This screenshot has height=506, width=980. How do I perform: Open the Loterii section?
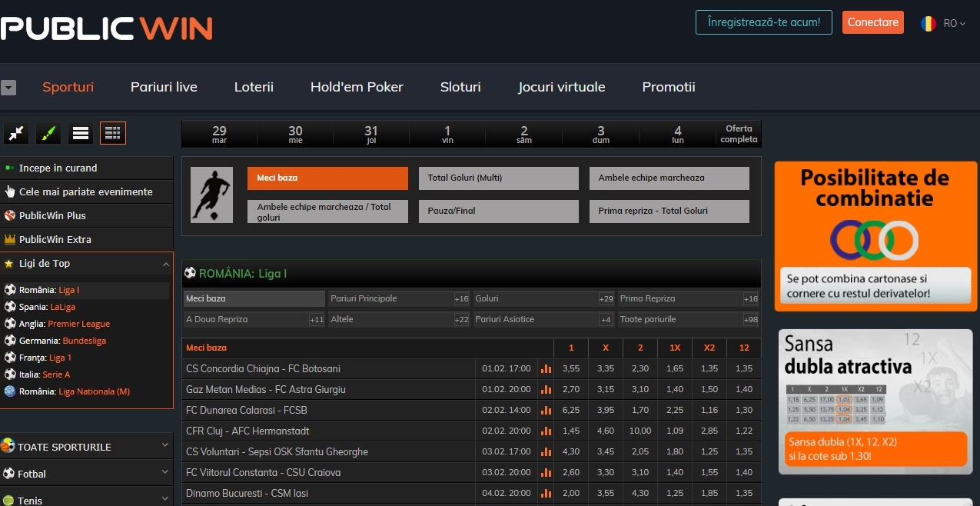click(254, 87)
